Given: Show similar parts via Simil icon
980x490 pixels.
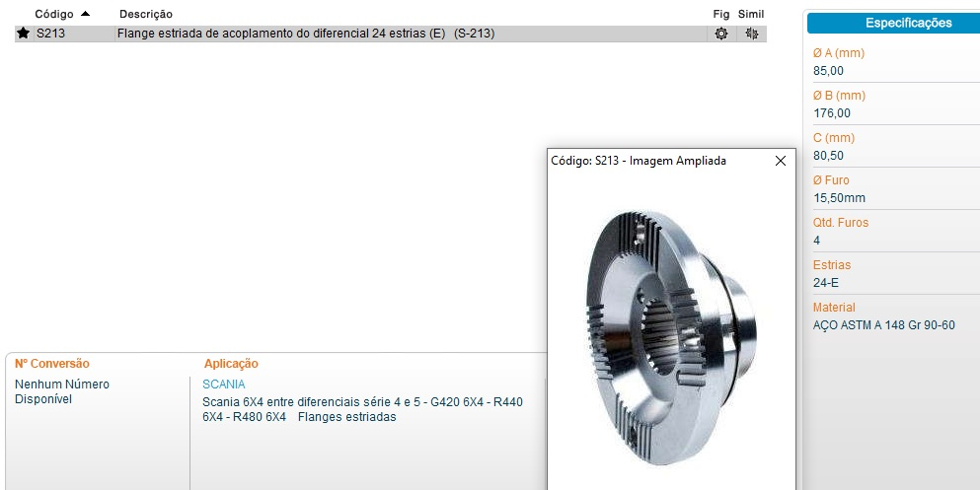Looking at the screenshot, I should click(752, 34).
